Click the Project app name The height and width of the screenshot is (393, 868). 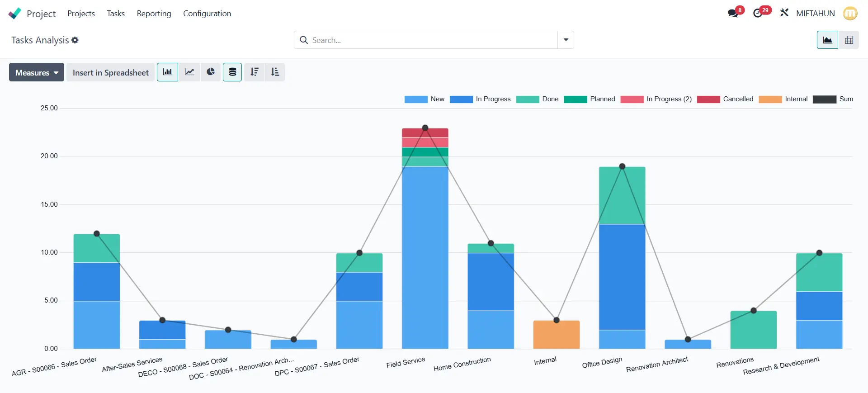click(41, 14)
